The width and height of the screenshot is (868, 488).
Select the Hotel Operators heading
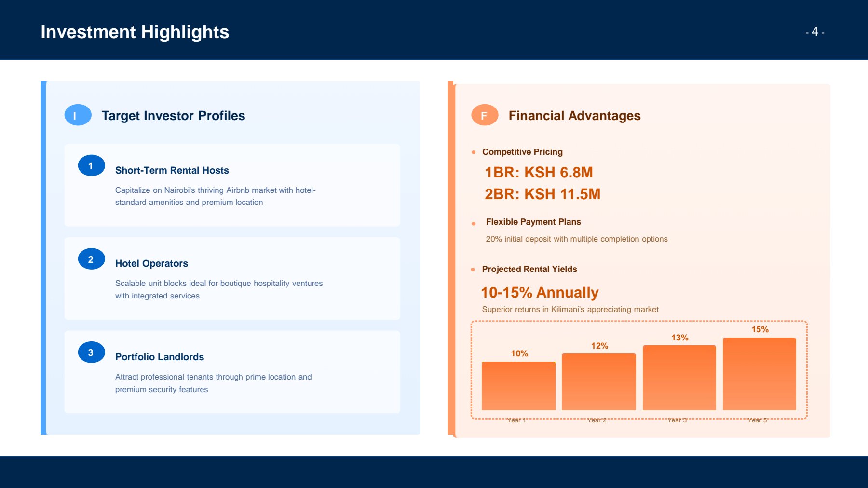tap(151, 263)
